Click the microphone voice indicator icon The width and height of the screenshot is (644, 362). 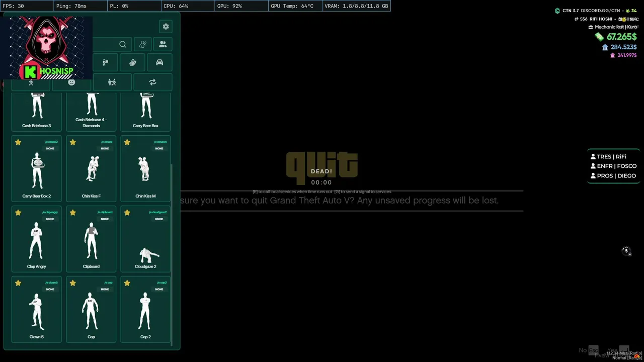(x=626, y=250)
